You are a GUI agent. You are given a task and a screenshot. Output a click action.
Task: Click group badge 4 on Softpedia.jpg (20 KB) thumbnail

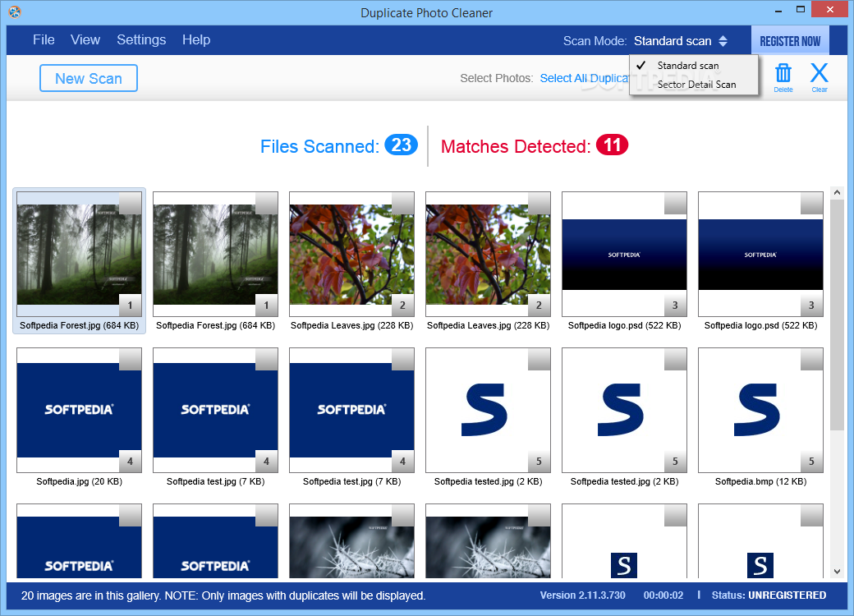pos(131,462)
